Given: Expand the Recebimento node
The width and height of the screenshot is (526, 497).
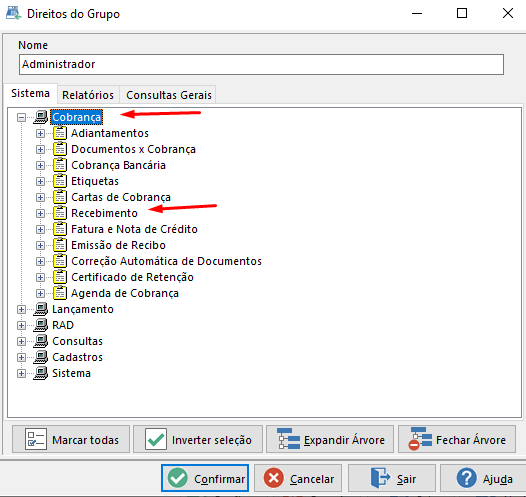Looking at the screenshot, I should [40, 213].
